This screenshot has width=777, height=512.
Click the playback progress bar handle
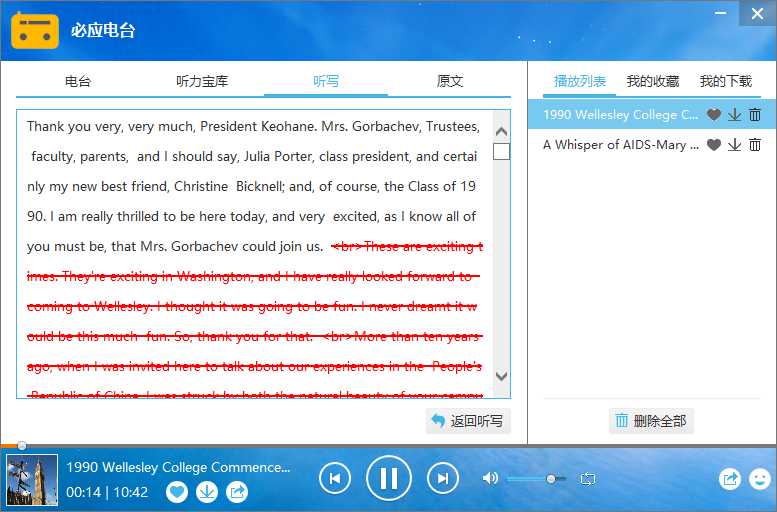22,446
